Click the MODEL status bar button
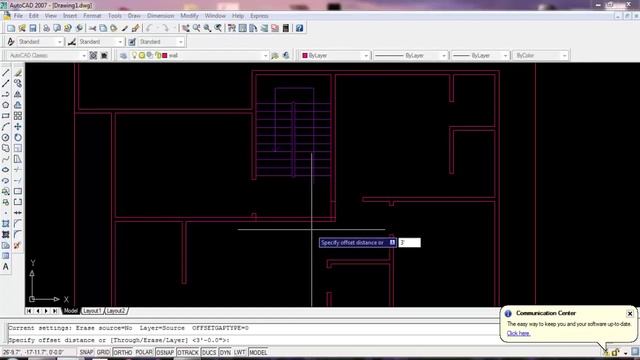Screen dimensions: 640x360 258,352
